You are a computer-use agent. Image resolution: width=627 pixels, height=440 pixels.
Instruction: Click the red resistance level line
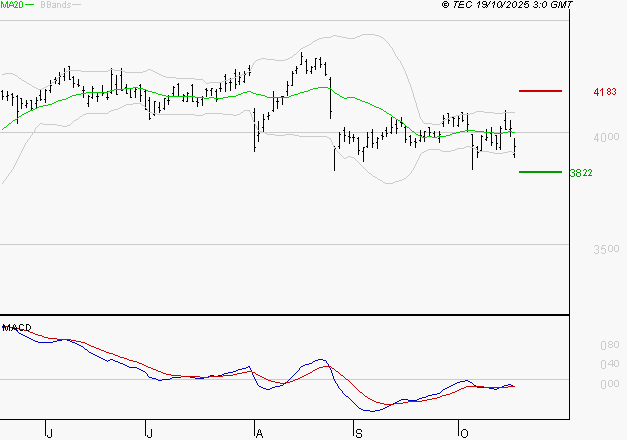point(540,91)
